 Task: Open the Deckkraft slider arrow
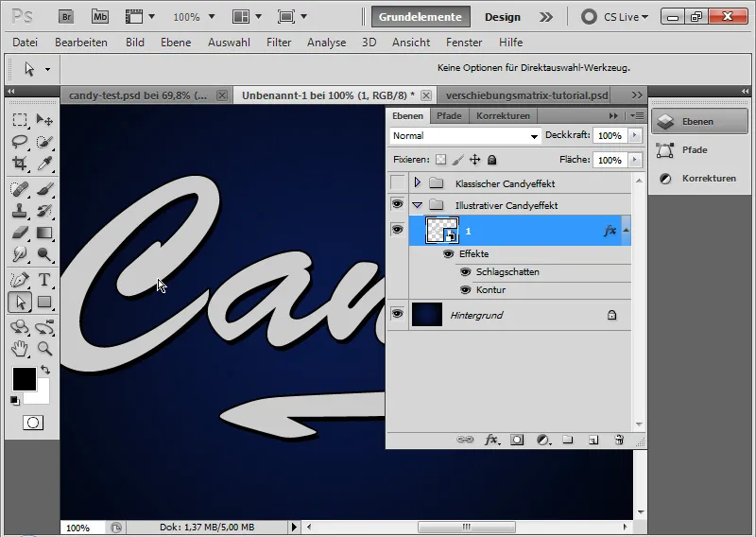(634, 135)
